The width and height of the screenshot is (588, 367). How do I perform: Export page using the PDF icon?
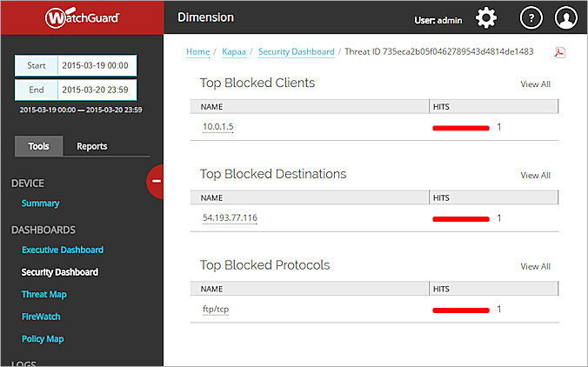pyautogui.click(x=560, y=52)
